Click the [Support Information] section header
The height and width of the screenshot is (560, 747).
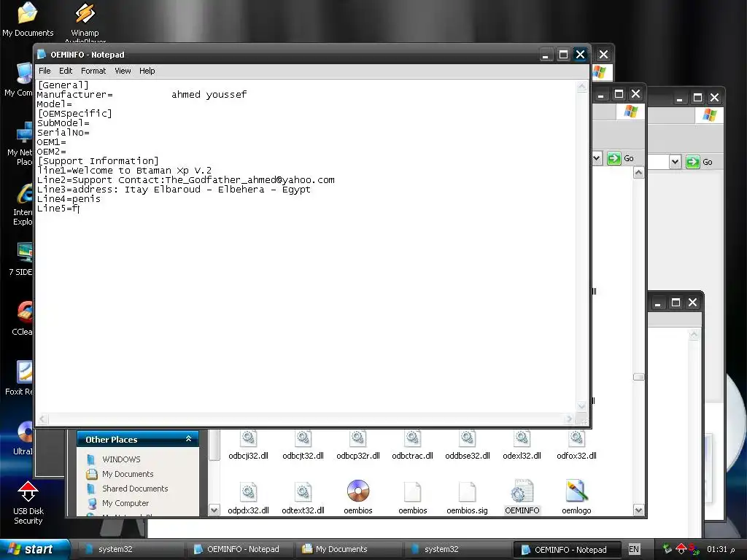[98, 161]
